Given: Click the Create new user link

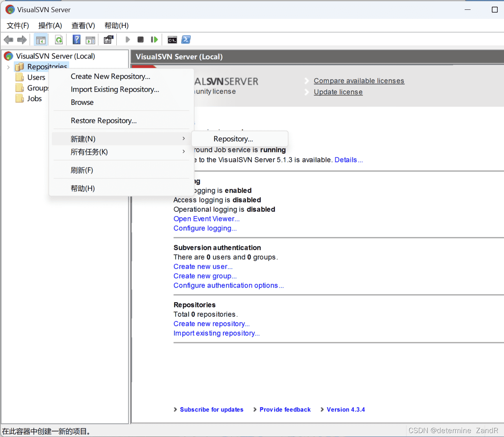Looking at the screenshot, I should click(202, 266).
